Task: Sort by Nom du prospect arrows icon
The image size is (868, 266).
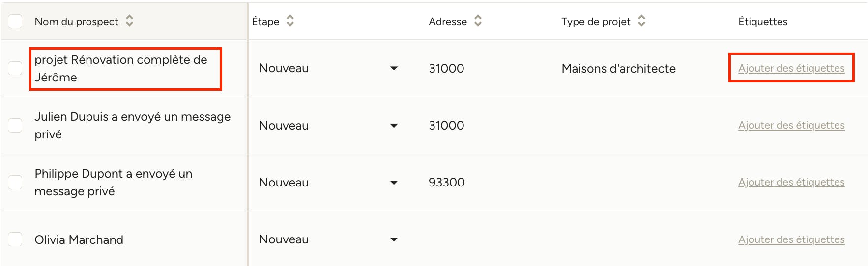Action: 129,21
